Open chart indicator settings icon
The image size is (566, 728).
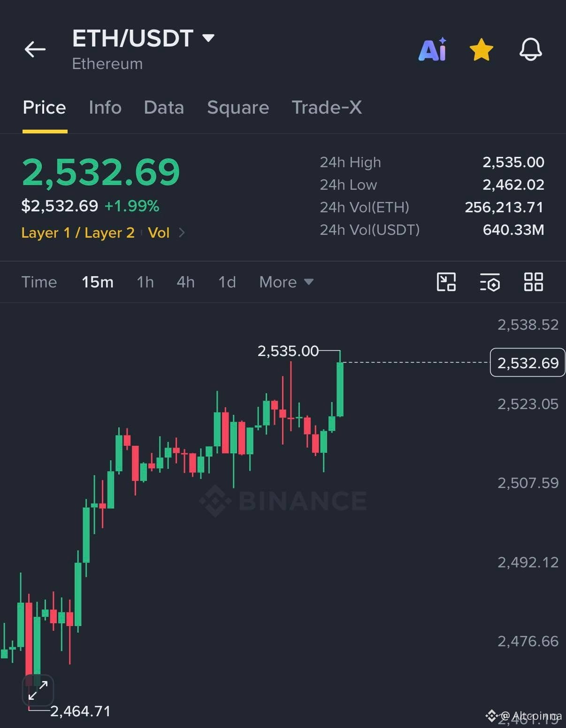coord(490,282)
